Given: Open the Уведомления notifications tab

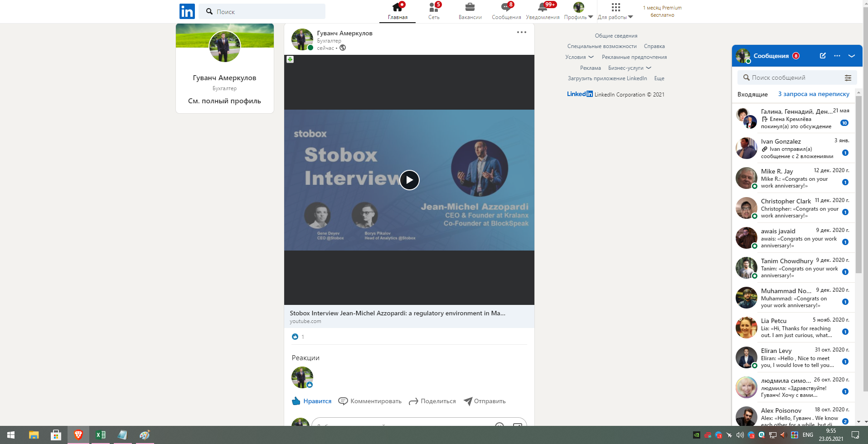Looking at the screenshot, I should 543,11.
